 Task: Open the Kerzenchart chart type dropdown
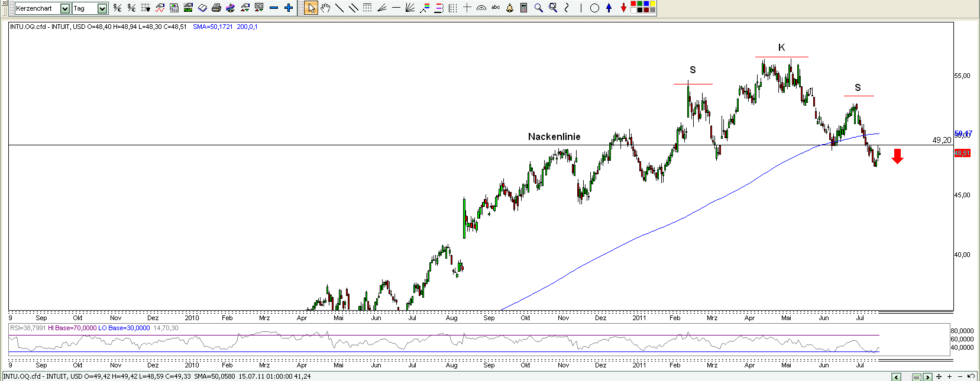(65, 8)
